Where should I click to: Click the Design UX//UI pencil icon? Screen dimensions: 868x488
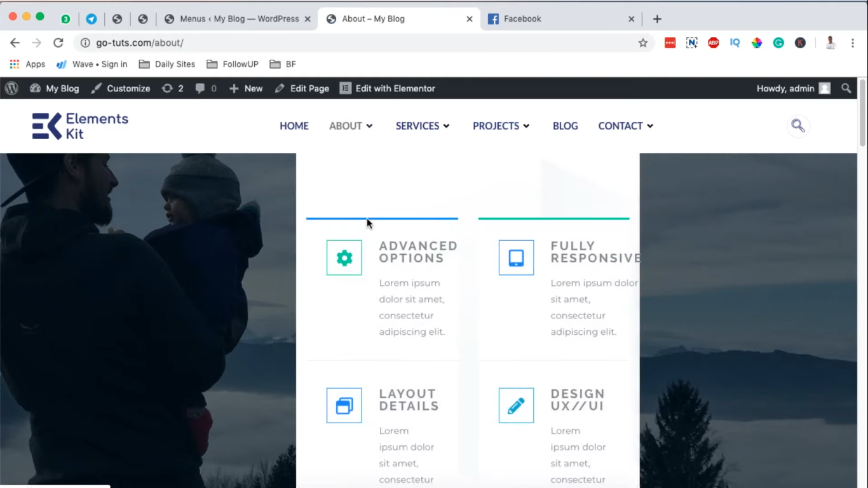(516, 405)
